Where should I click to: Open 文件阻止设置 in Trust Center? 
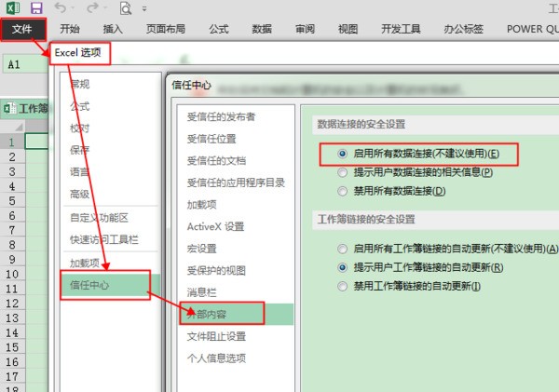click(x=216, y=336)
